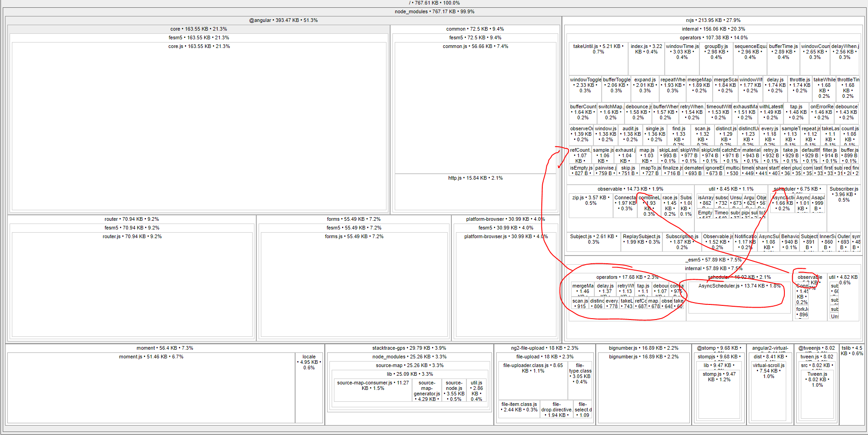Image resolution: width=868 pixels, height=437 pixels.
Task: Select the moment.js 51.46 KB block
Action: pos(151,388)
